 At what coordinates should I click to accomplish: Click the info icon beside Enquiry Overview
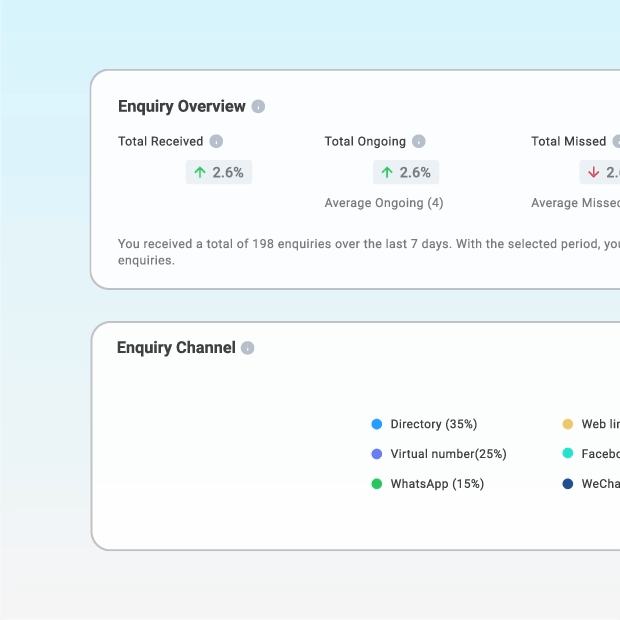coord(258,106)
